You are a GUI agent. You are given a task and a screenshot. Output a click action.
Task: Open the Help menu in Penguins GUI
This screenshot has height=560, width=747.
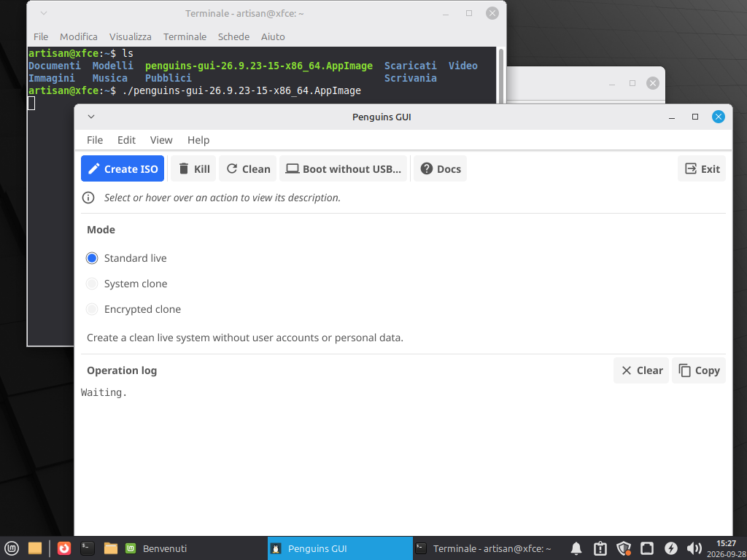(198, 140)
